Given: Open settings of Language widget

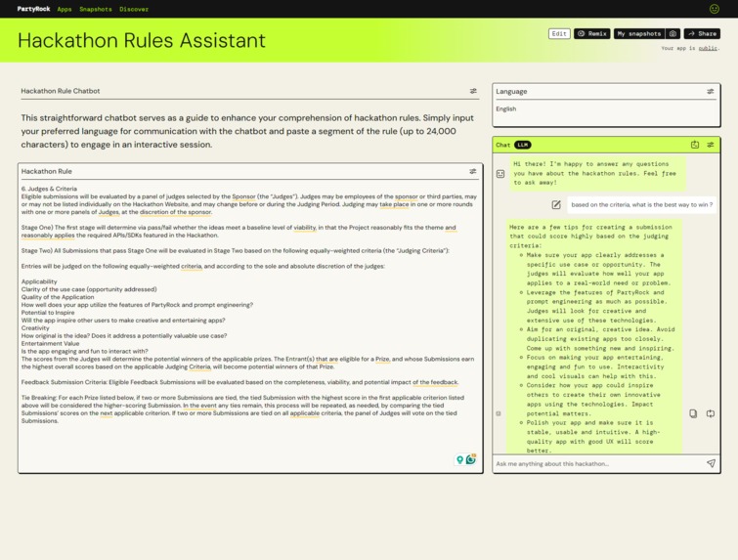Looking at the screenshot, I should tap(711, 91).
